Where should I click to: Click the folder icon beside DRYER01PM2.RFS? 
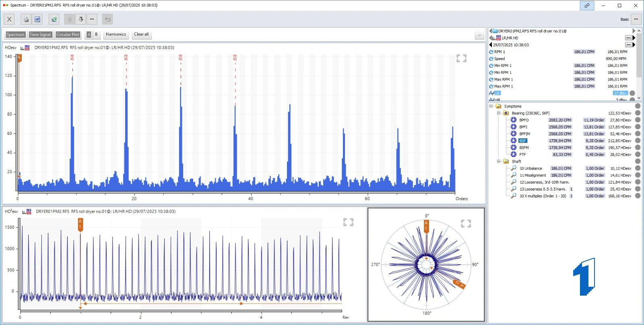495,31
